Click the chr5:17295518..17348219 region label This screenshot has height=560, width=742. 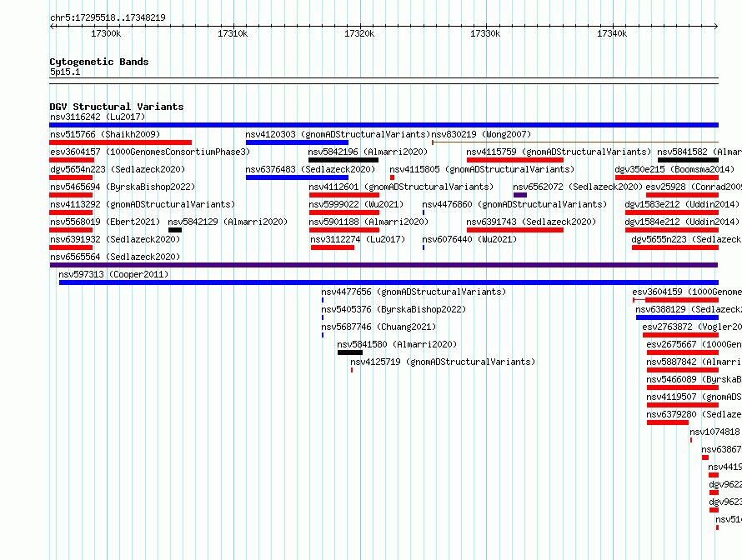(108, 18)
